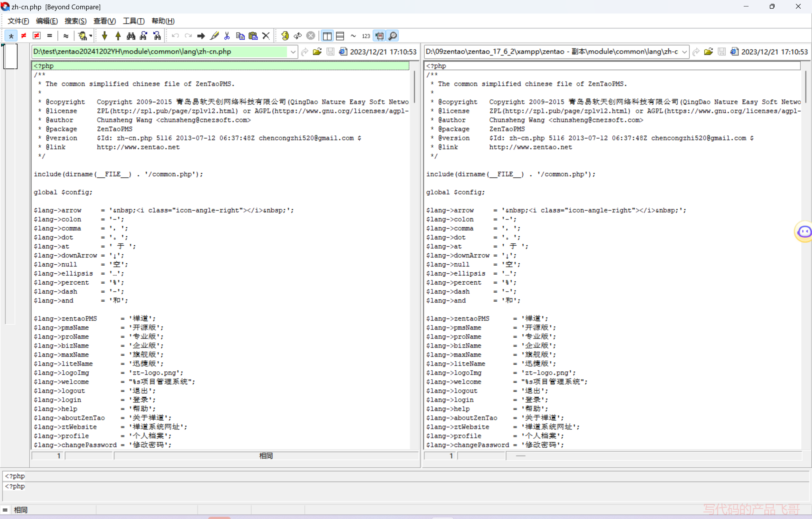812x519 pixels.
Task: Toggle ignore unimportant differences approx button
Action: (x=66, y=36)
